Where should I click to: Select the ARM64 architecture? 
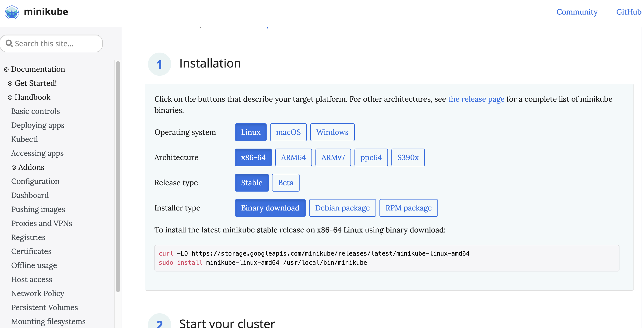click(x=293, y=157)
